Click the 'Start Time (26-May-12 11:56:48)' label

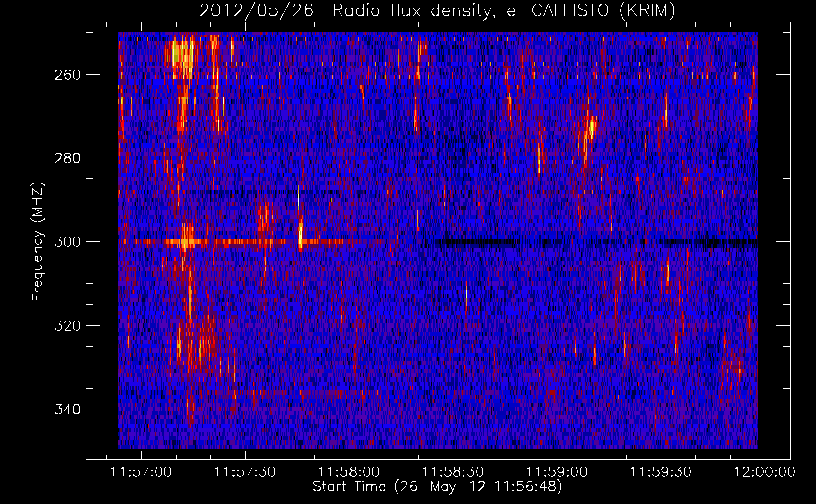click(437, 487)
